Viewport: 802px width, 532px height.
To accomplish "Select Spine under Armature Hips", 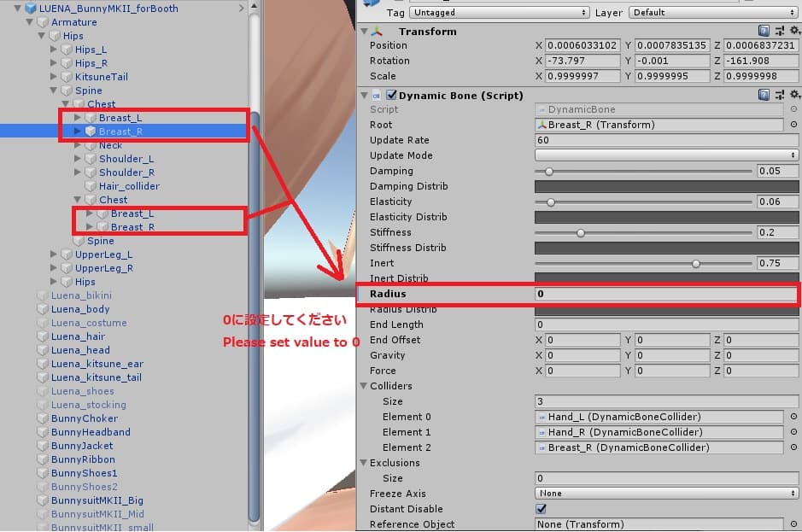I will coord(89,91).
